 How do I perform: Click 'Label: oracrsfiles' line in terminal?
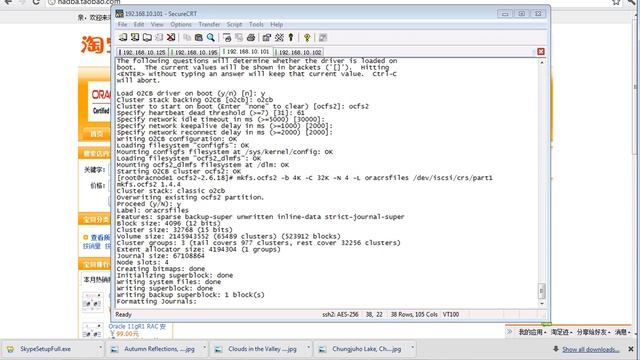point(152,210)
